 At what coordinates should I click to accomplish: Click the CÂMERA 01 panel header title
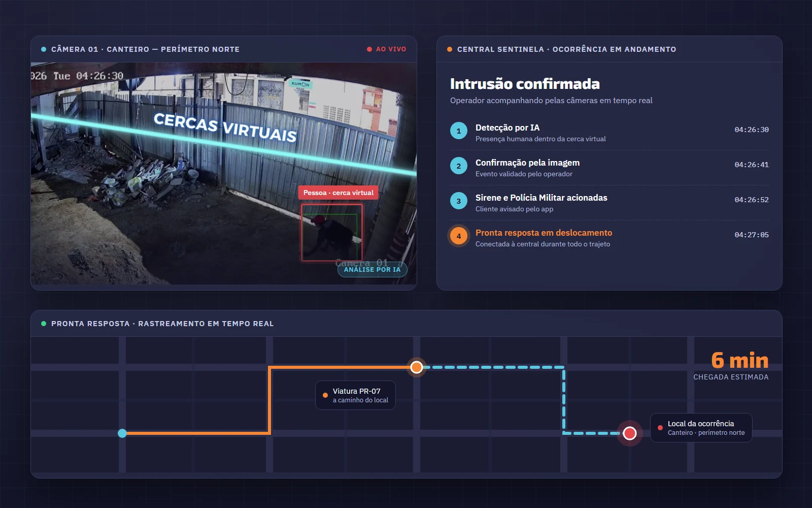pos(145,49)
